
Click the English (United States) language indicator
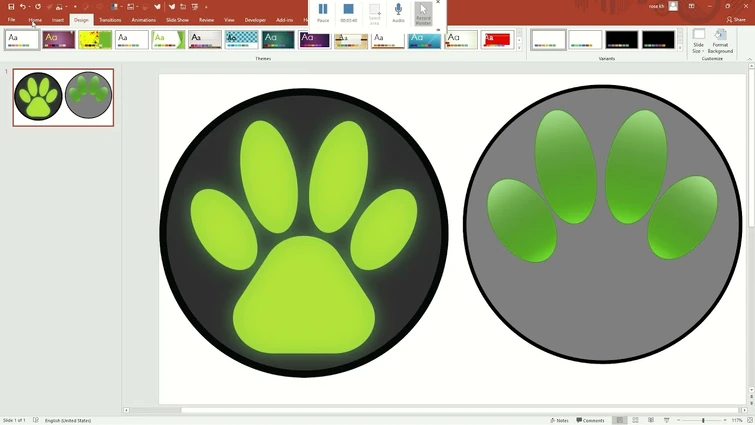68,420
